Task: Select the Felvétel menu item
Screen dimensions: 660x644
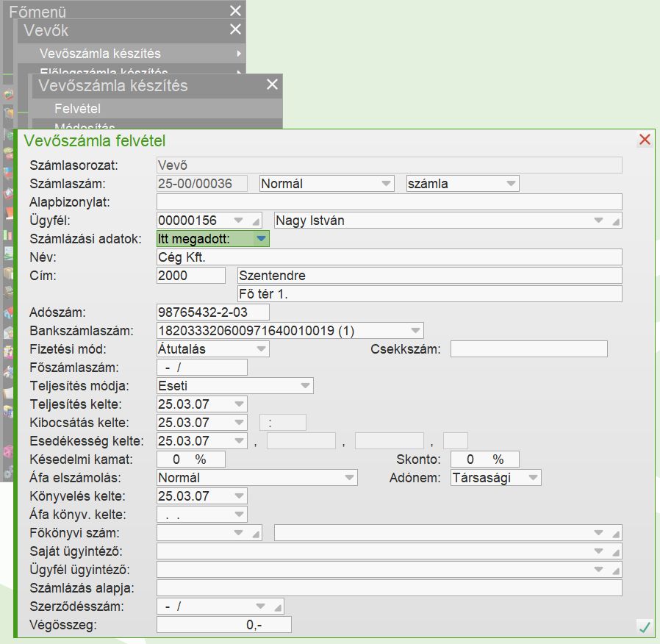Action: [77, 108]
